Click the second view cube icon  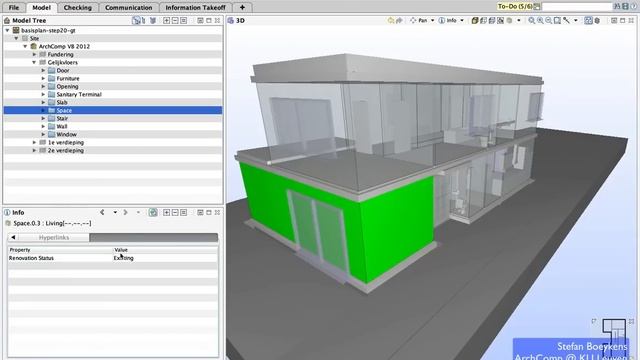point(483,20)
